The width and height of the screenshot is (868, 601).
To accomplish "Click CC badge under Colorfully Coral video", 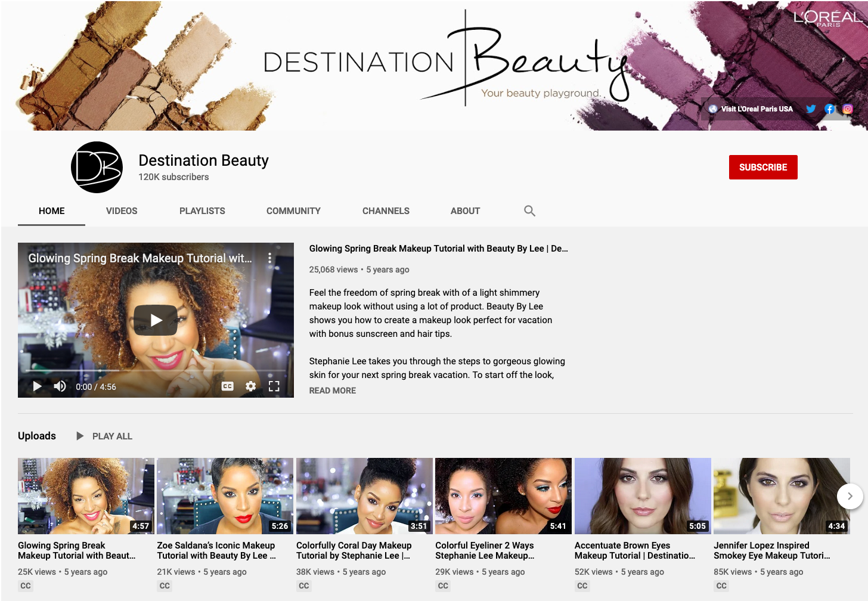I will (304, 585).
